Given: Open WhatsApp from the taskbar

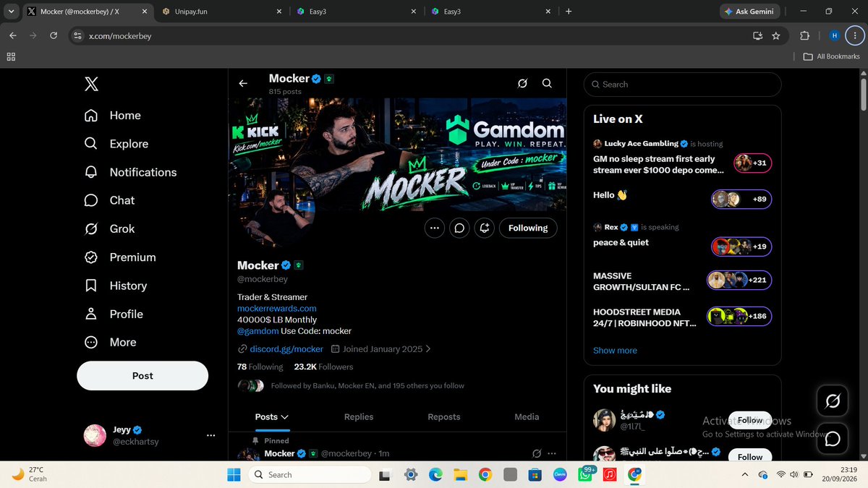Looking at the screenshot, I should tap(584, 474).
